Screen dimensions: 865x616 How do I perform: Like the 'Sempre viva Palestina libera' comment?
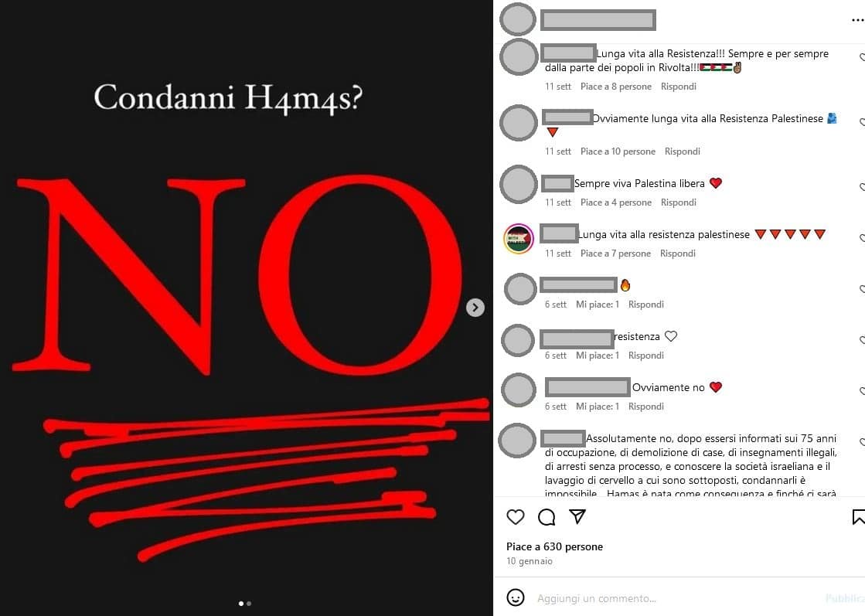click(862, 188)
